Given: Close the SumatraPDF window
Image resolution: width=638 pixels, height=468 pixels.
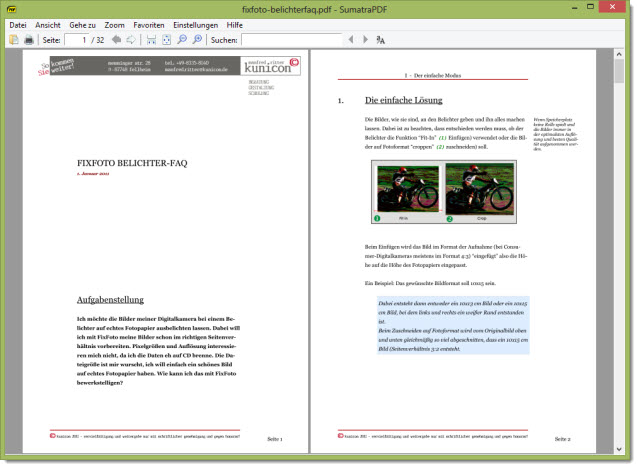Looking at the screenshot, I should 612,7.
